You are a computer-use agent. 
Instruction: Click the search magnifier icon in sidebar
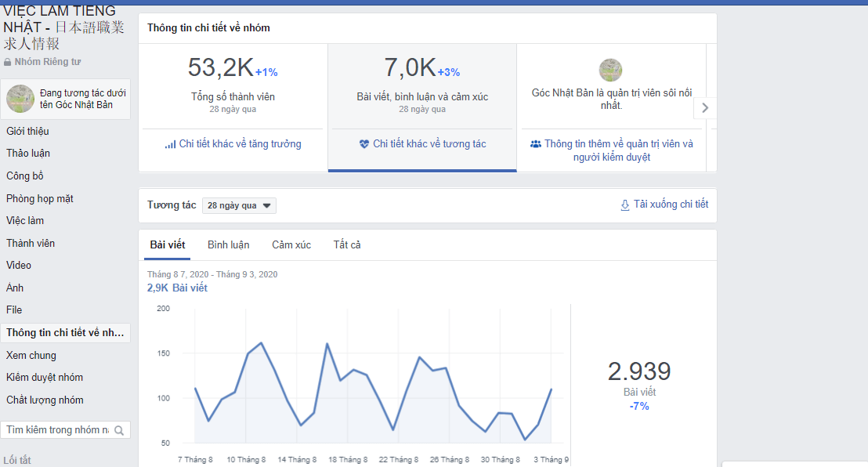point(119,430)
